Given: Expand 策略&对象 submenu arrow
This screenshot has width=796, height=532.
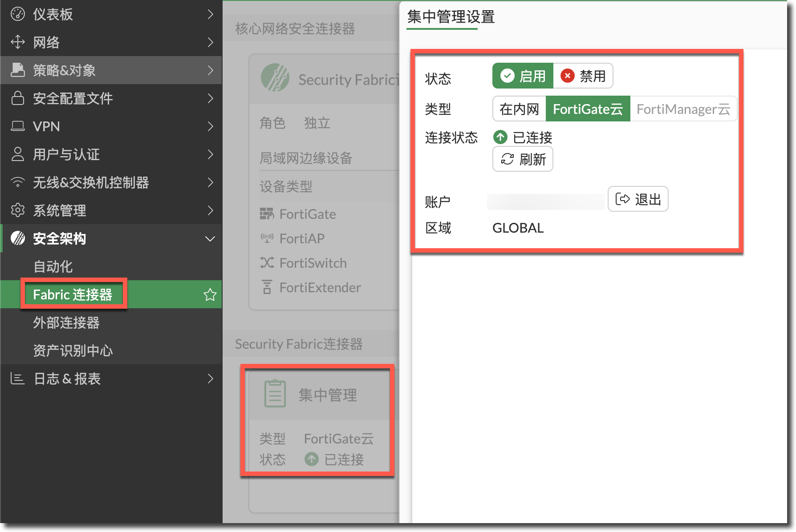Looking at the screenshot, I should [x=210, y=70].
